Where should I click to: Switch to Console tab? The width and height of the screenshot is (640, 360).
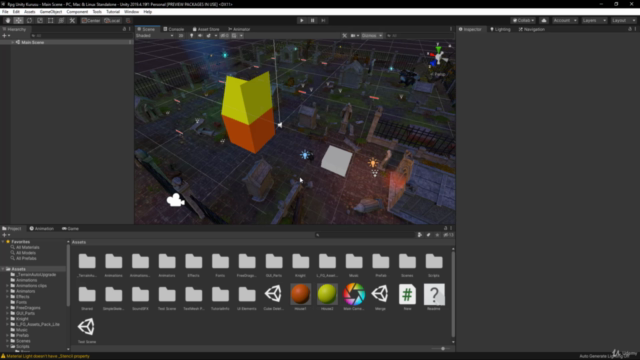click(x=174, y=29)
